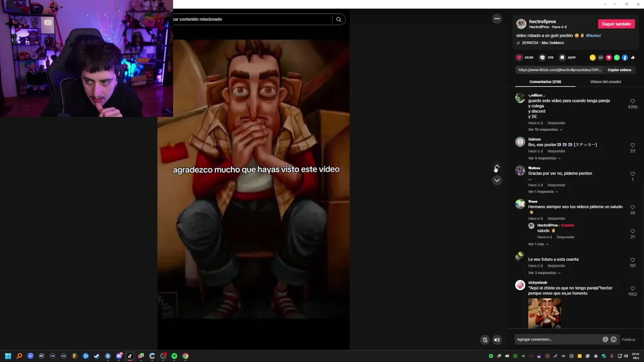
Task: Insert a mention with the @ icon
Action: pos(605,339)
